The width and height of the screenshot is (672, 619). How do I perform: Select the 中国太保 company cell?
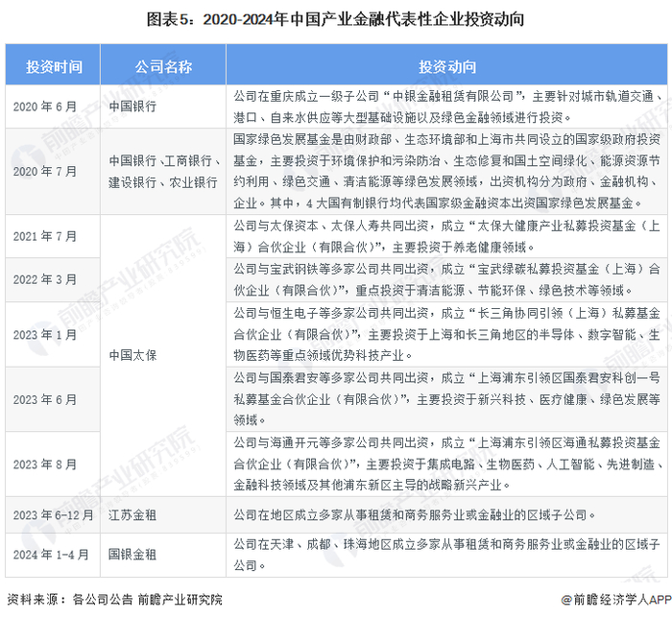(163, 355)
